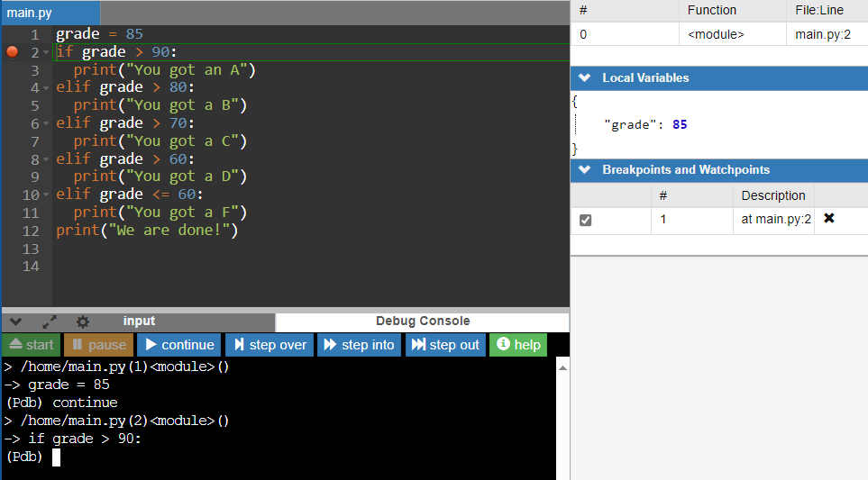Click the start debugger button

[32, 345]
